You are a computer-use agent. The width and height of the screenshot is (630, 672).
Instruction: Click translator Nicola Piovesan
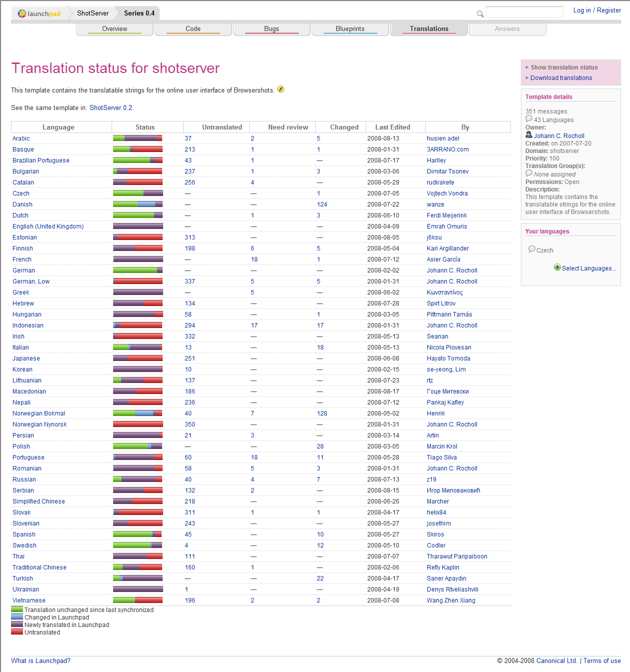click(x=449, y=347)
